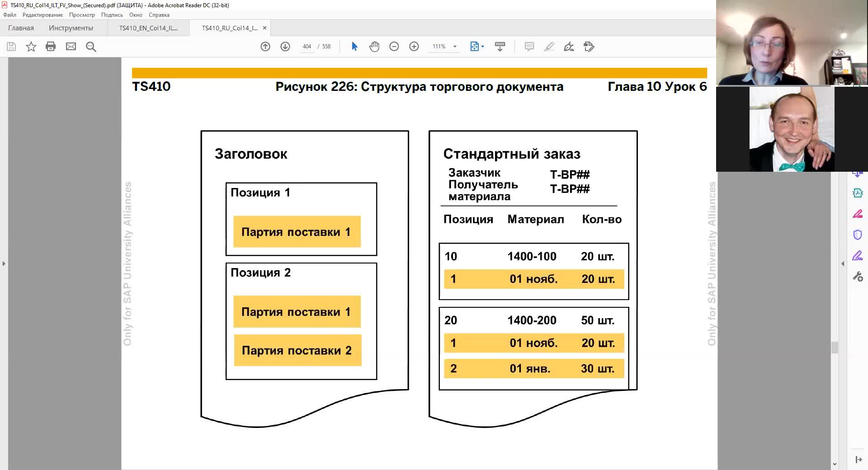Open the Окно menu
The height and width of the screenshot is (470, 868).
point(136,15)
